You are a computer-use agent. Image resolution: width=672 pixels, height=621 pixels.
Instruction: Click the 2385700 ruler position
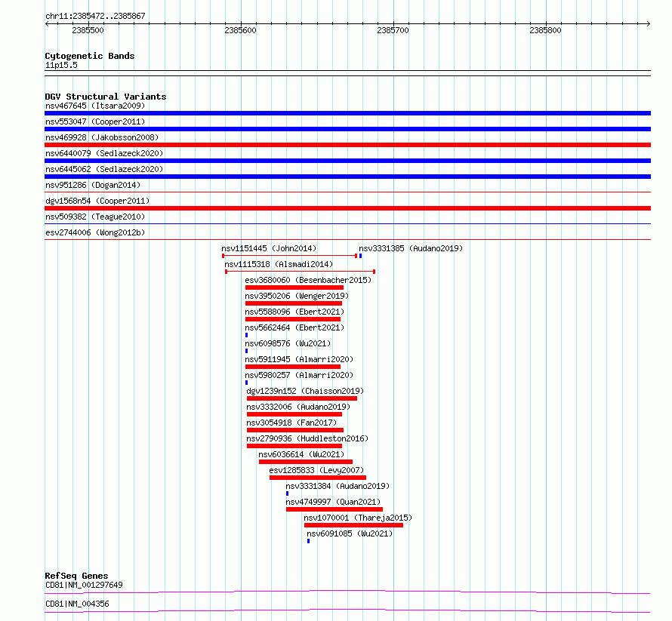pyautogui.click(x=393, y=30)
